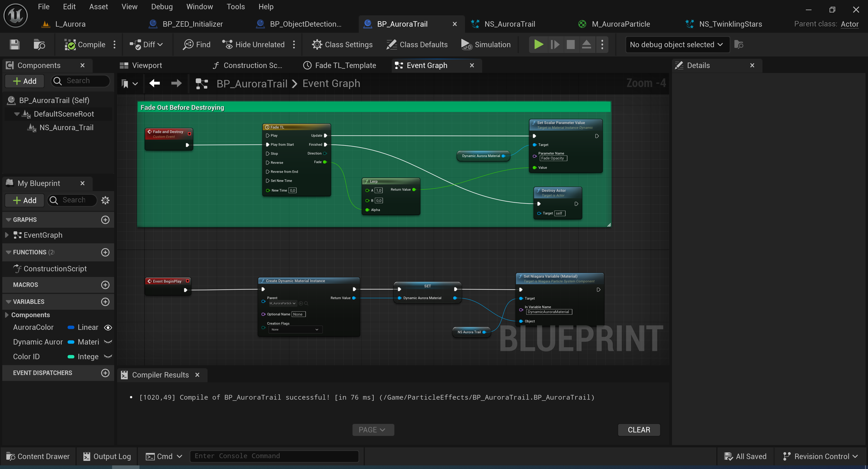
Task: Open the Tools menu
Action: click(x=236, y=7)
